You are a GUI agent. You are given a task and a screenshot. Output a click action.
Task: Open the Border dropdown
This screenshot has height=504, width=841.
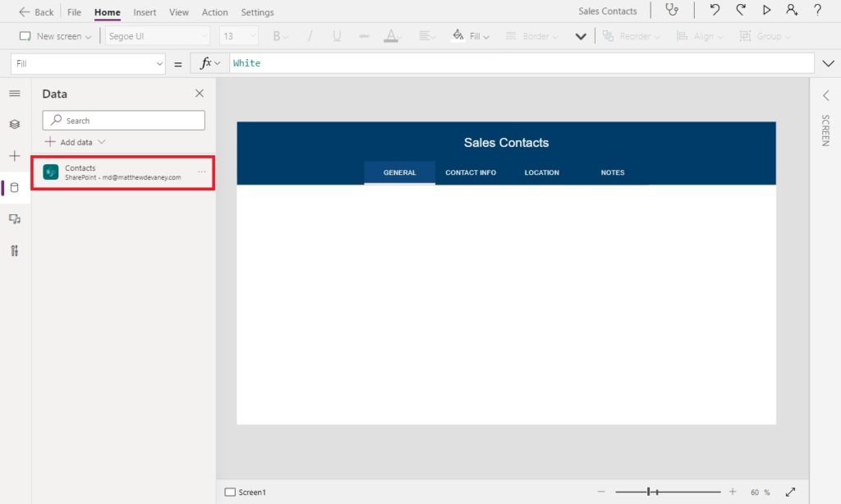(532, 36)
